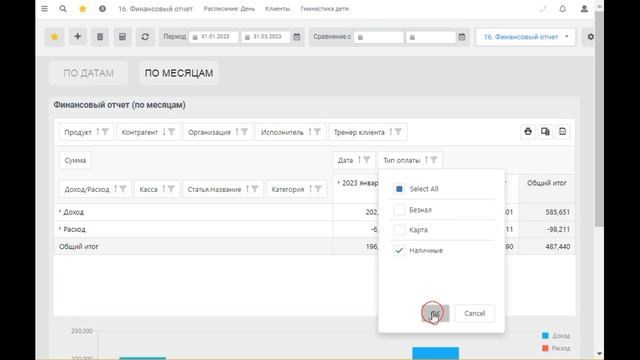Open Гимнастика дети top bar link
The height and width of the screenshot is (360, 640).
tap(324, 9)
